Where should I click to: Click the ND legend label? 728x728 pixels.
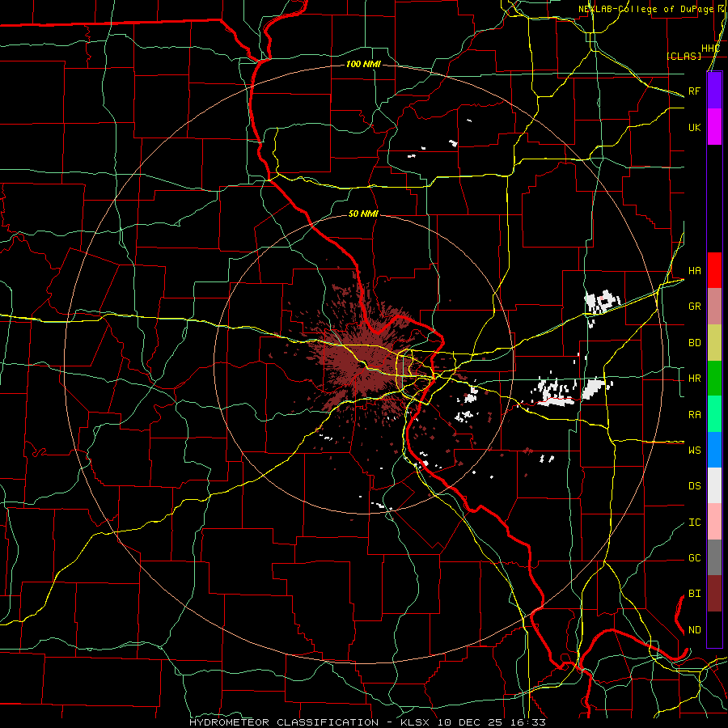coord(694,629)
